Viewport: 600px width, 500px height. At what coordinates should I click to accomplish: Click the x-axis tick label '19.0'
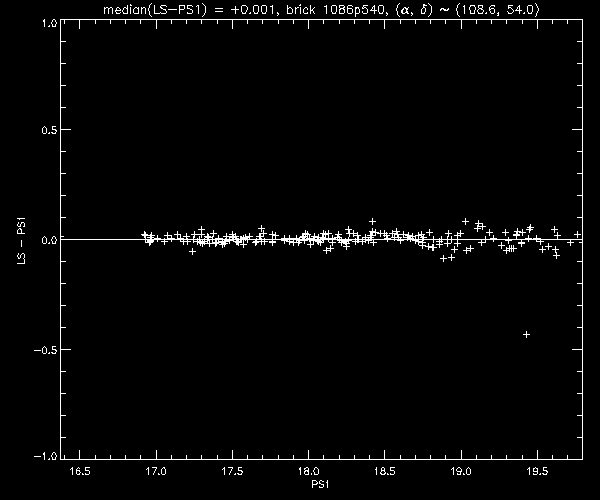(461, 471)
